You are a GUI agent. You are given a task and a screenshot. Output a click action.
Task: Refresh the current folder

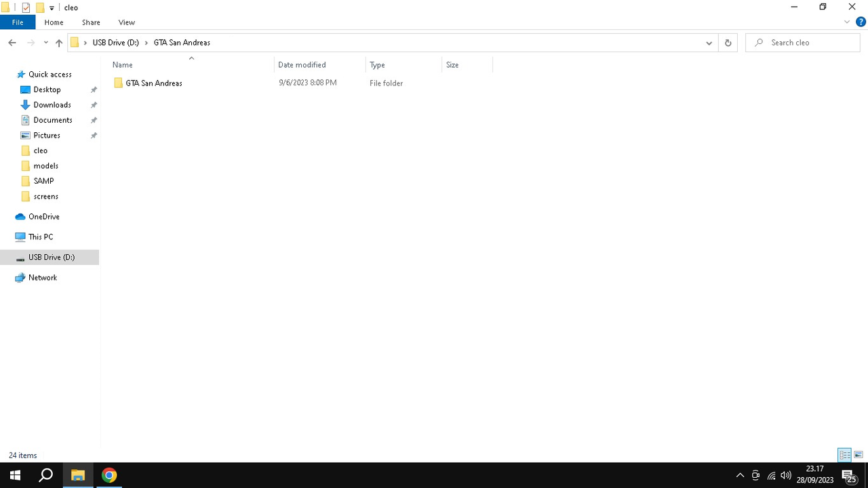[x=728, y=43]
